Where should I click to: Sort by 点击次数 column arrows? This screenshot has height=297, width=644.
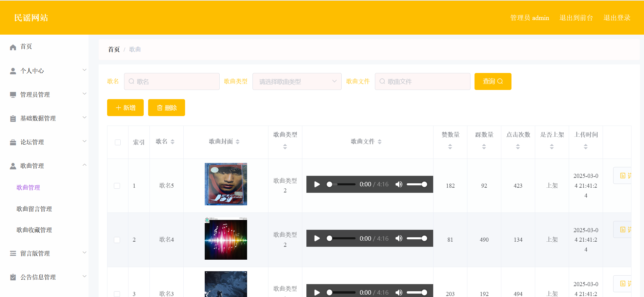click(x=518, y=147)
